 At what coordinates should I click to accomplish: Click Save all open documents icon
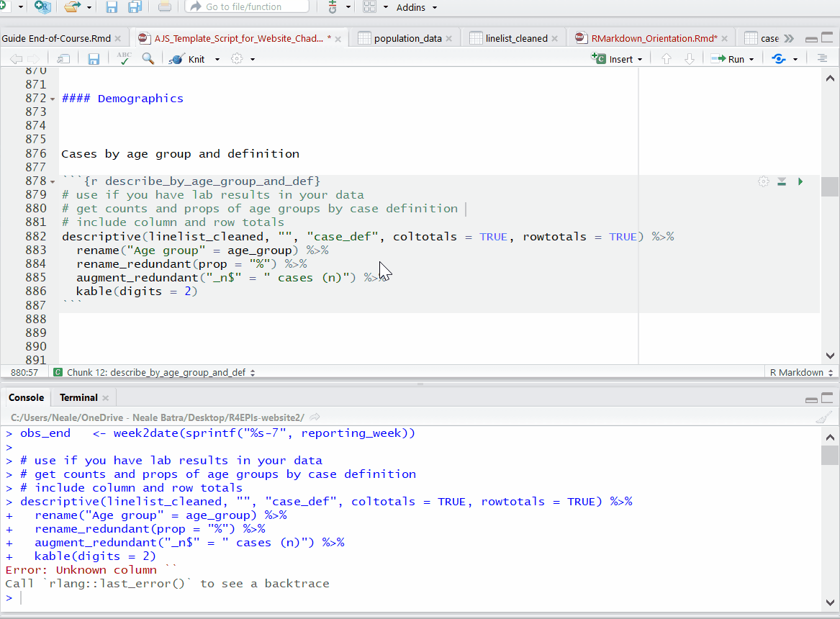point(135,7)
